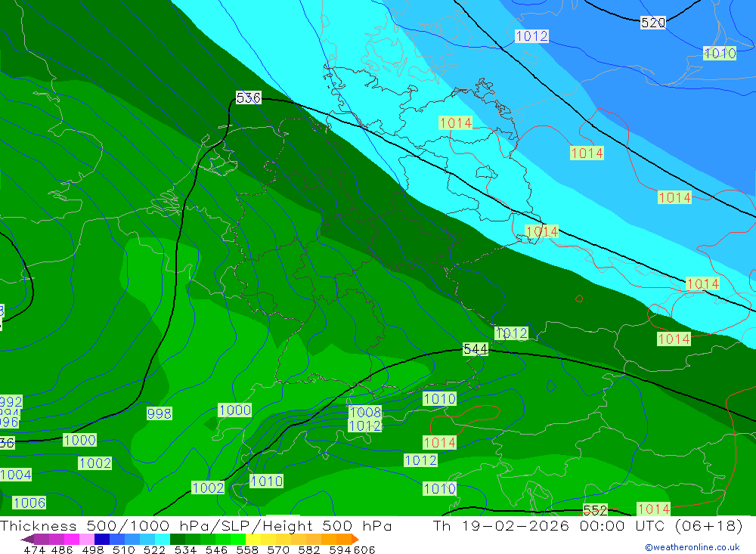Click the 998 isobar pressure label
756x554 pixels.
coord(159,413)
